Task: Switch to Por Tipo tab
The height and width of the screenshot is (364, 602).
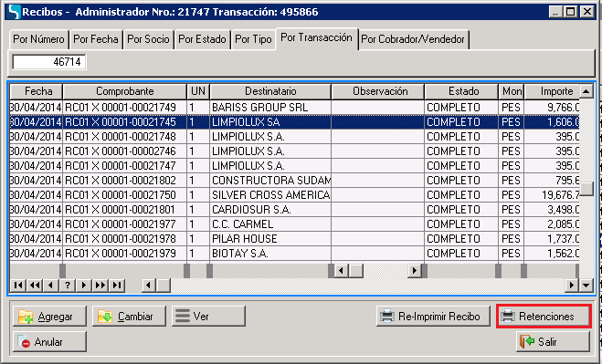Action: [x=253, y=39]
